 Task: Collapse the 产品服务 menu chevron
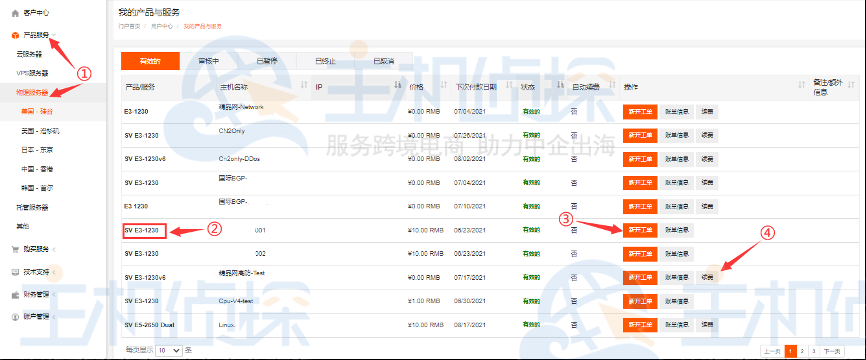click(x=54, y=35)
